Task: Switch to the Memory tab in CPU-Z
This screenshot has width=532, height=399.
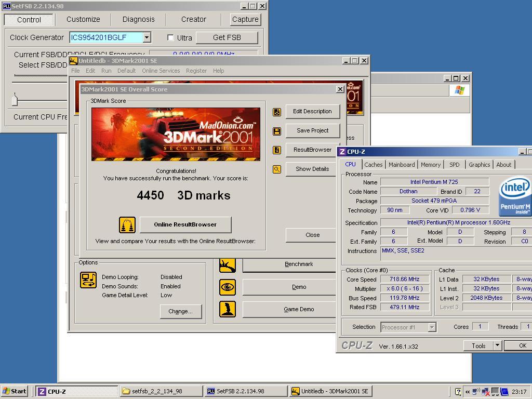Action: point(431,165)
